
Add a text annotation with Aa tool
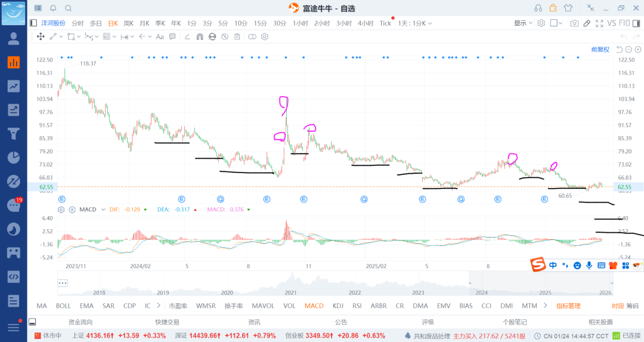tap(160, 36)
